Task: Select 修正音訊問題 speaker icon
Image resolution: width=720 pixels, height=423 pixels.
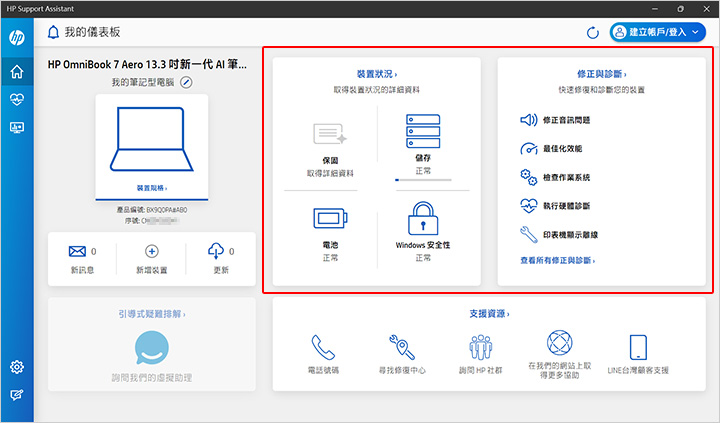Action: click(529, 120)
